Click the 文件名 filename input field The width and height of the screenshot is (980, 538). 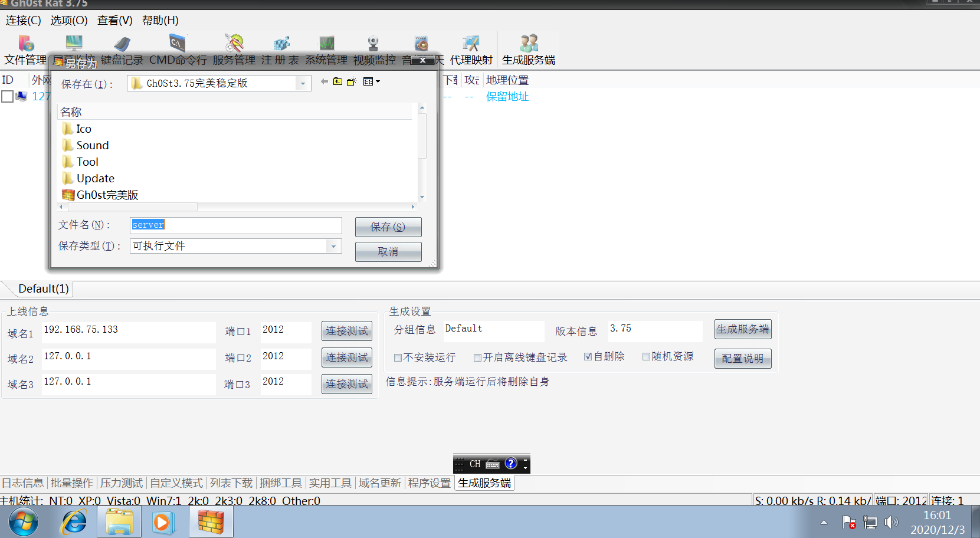click(x=236, y=225)
